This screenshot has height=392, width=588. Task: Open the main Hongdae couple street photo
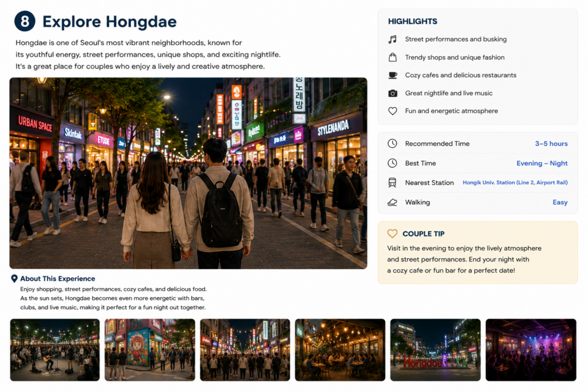point(188,173)
